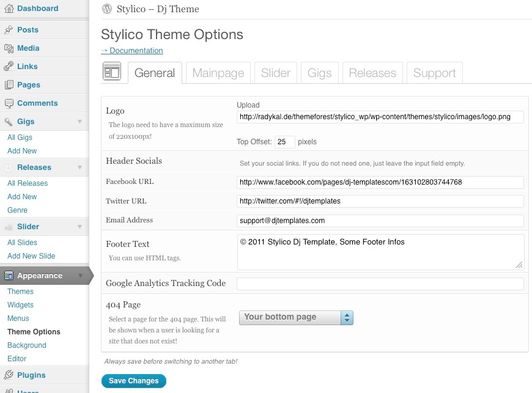Image resolution: width=532 pixels, height=393 pixels.
Task: Open the Genre submenu link
Action: (17, 210)
